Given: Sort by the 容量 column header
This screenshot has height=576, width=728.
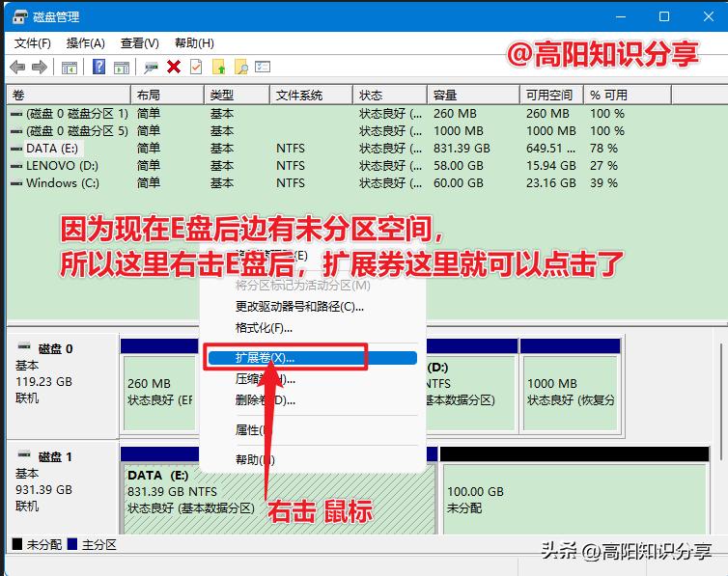Looking at the screenshot, I should (473, 96).
